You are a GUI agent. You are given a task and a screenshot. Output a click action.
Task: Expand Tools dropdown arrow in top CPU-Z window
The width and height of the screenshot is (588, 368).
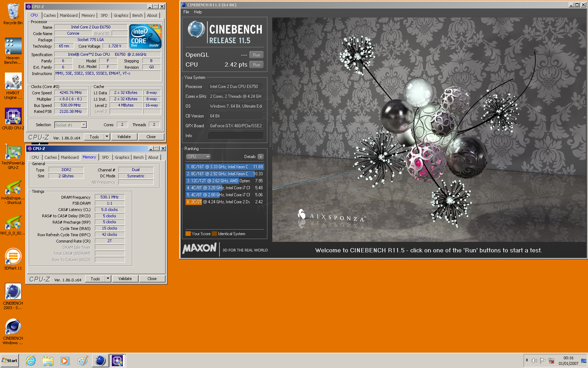click(107, 137)
